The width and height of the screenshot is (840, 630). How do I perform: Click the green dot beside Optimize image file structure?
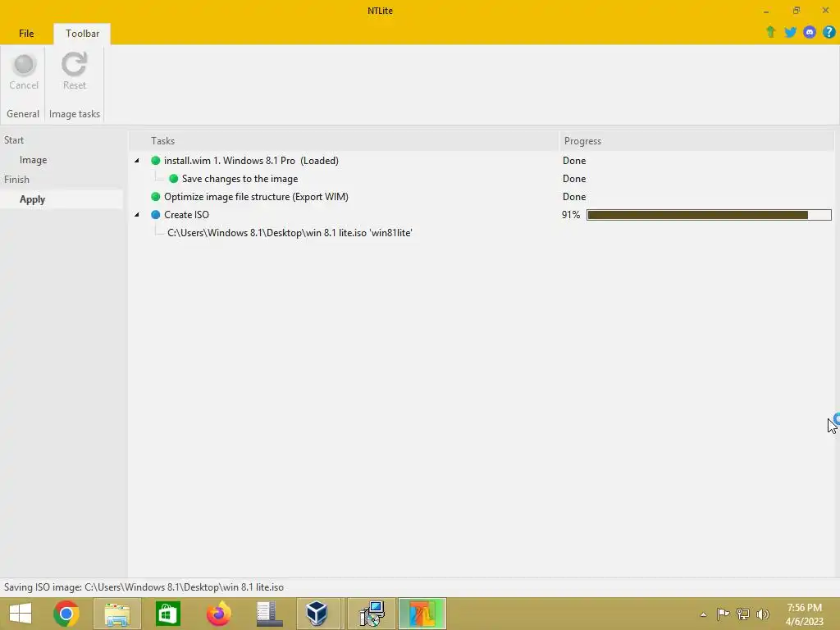[155, 197]
